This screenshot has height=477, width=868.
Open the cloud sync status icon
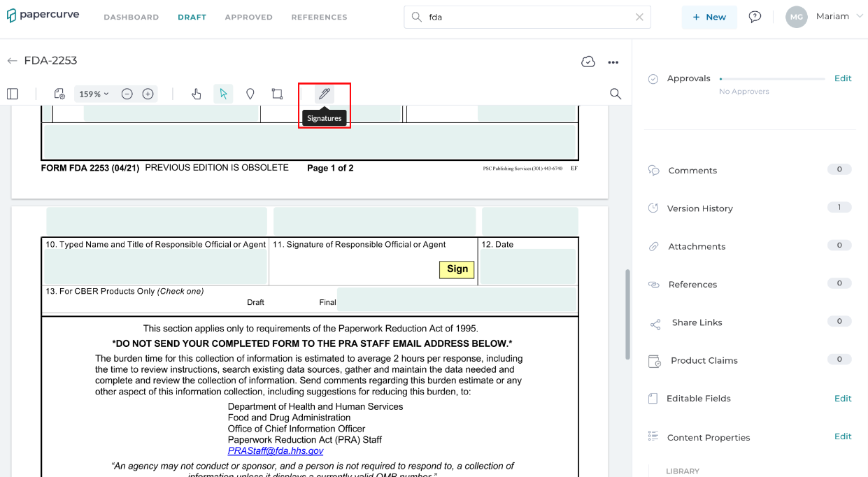[588, 62]
